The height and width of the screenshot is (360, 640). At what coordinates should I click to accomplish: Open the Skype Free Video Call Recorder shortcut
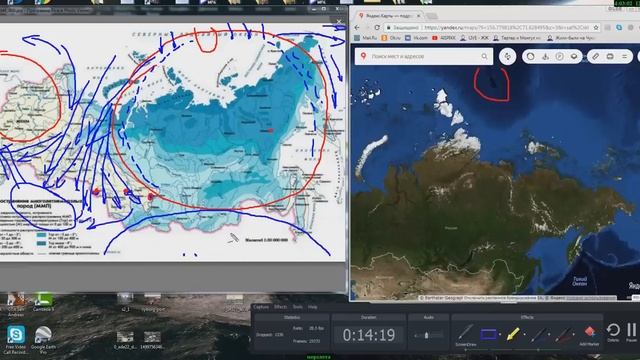coord(16,340)
